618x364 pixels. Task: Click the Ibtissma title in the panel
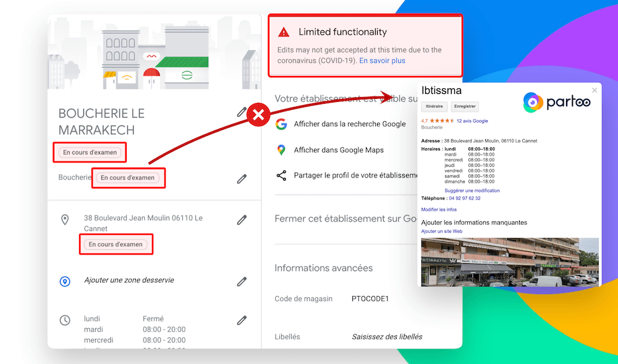point(441,90)
